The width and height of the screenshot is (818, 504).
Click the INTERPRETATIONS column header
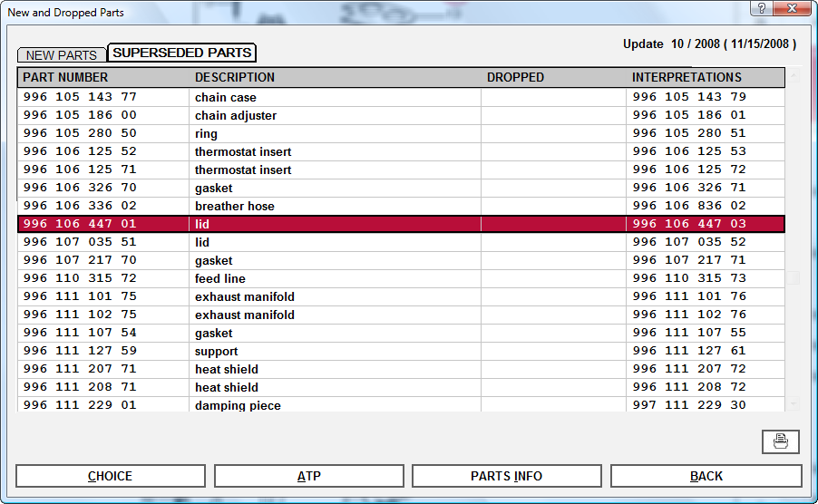coord(687,77)
